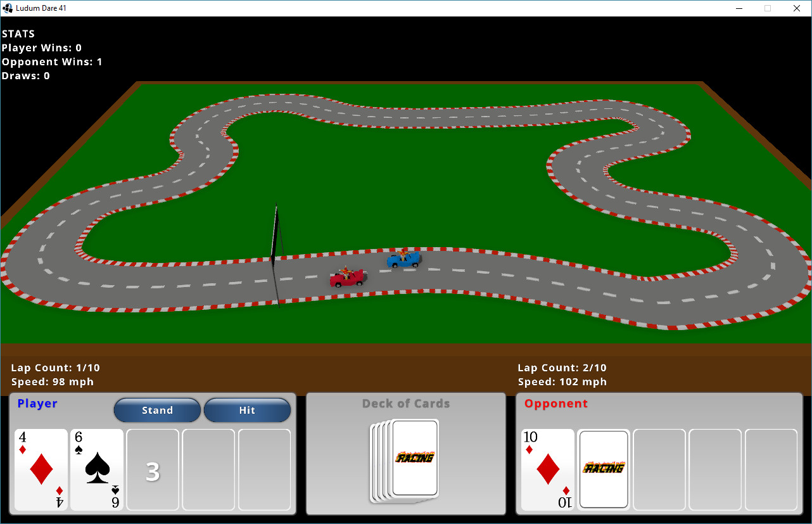Click the 'Opponent Wins: 1' stat text
This screenshot has height=524, width=812.
(52, 61)
